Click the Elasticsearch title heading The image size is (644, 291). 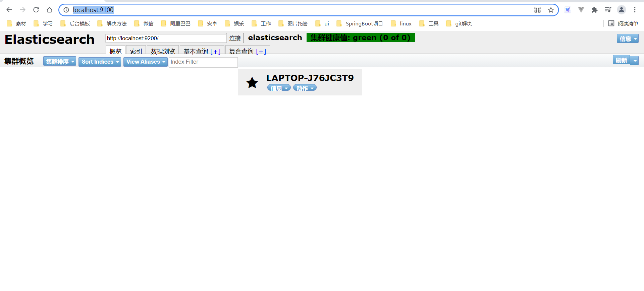[50, 40]
